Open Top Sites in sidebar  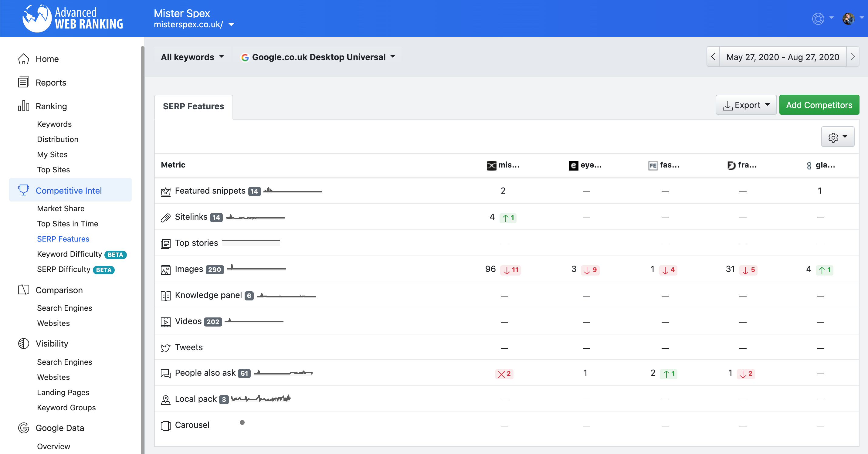click(x=54, y=170)
